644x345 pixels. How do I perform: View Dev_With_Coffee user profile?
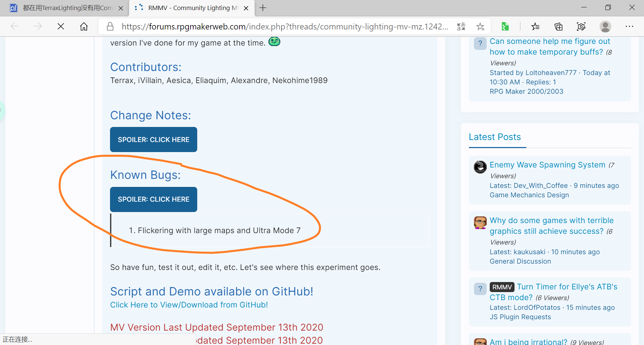tap(541, 186)
